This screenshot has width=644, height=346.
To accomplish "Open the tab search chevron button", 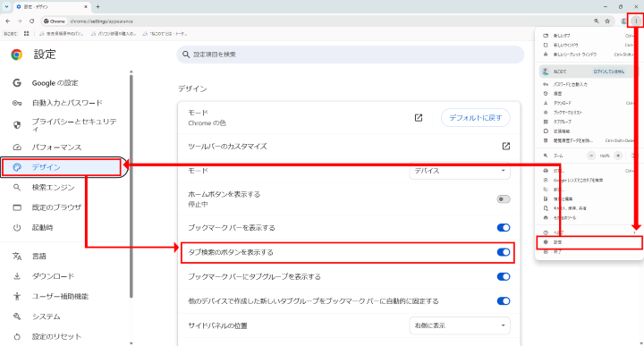I will point(6,6).
